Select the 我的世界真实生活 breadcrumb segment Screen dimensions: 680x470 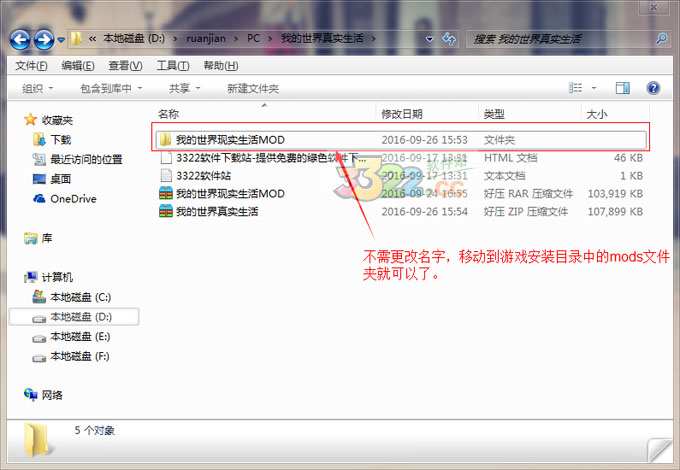322,39
